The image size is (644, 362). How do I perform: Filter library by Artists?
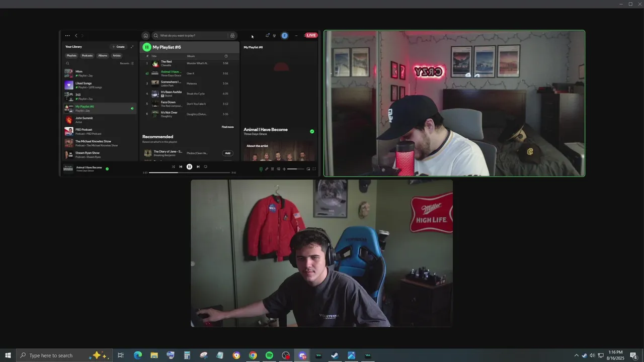click(x=117, y=56)
